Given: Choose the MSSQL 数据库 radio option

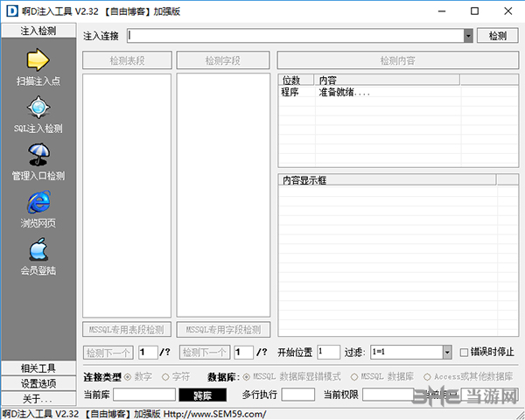Looking at the screenshot, I should coord(354,377).
